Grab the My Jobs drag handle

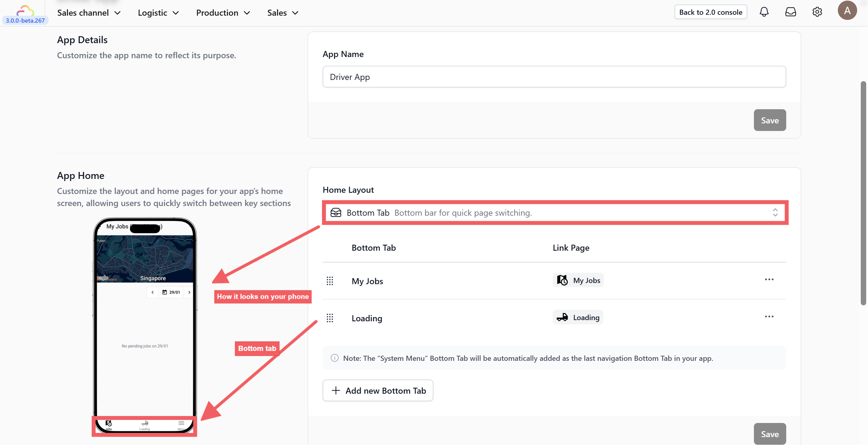330,281
